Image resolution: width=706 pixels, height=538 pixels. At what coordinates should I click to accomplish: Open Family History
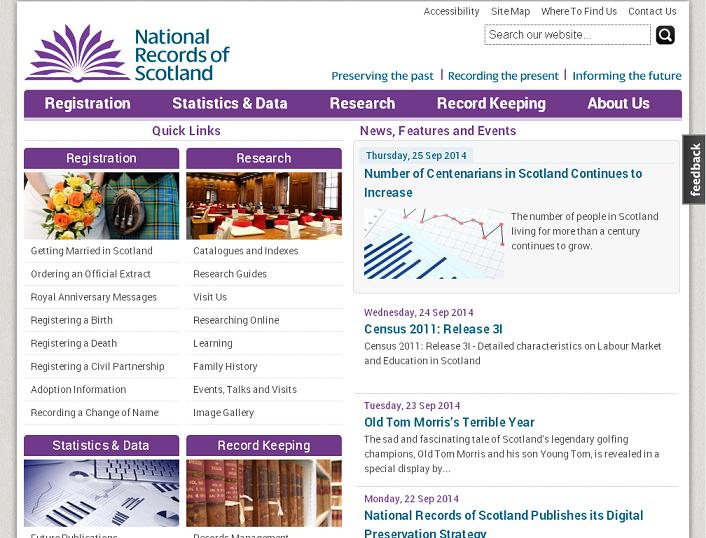coord(225,366)
